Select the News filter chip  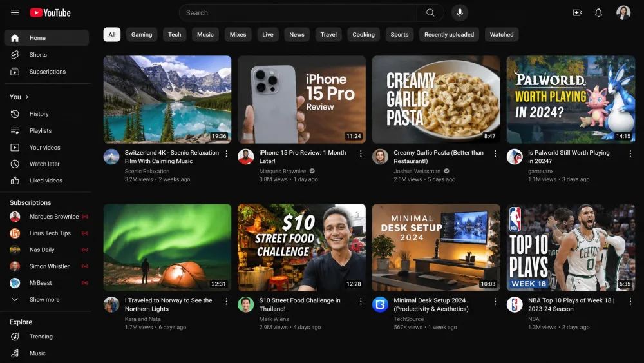[296, 35]
